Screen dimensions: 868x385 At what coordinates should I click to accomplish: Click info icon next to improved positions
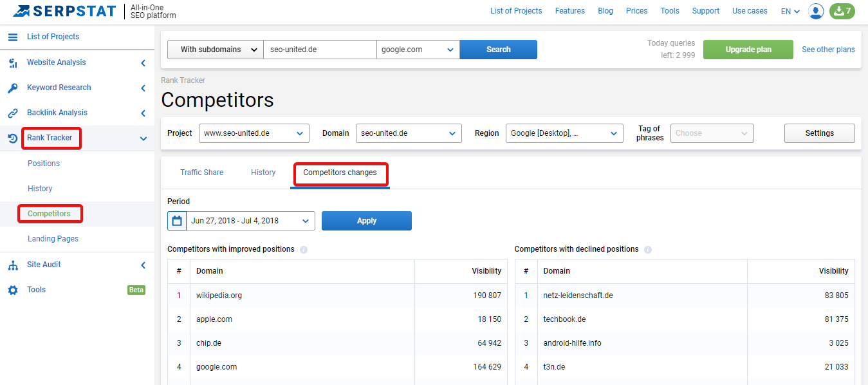[304, 250]
